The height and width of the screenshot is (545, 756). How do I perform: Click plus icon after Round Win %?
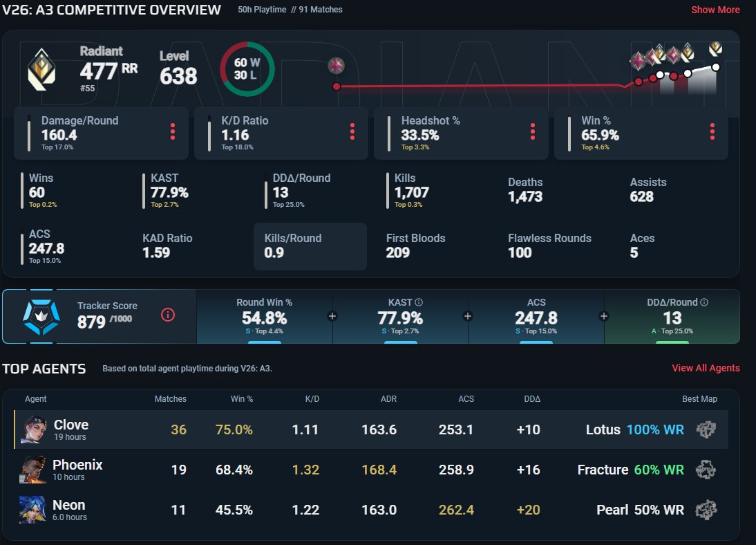pos(332,316)
